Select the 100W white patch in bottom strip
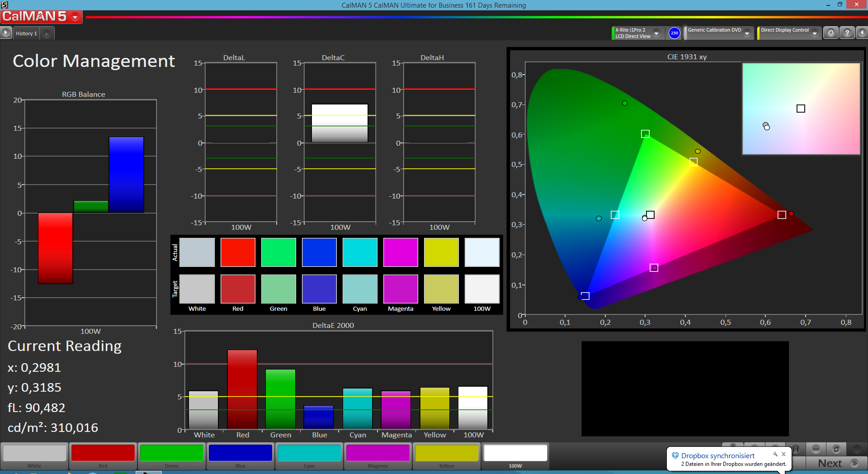This screenshot has height=474, width=868. pos(515,453)
